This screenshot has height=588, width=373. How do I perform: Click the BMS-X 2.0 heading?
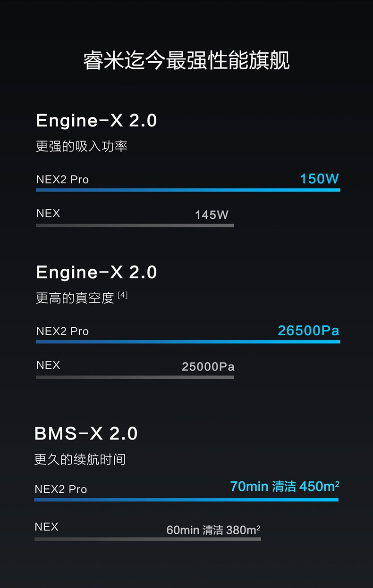coord(86,433)
